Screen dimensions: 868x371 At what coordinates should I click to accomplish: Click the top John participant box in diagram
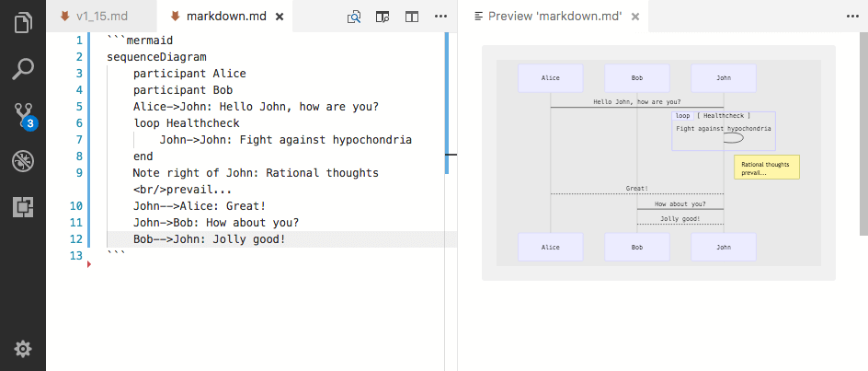pyautogui.click(x=724, y=78)
